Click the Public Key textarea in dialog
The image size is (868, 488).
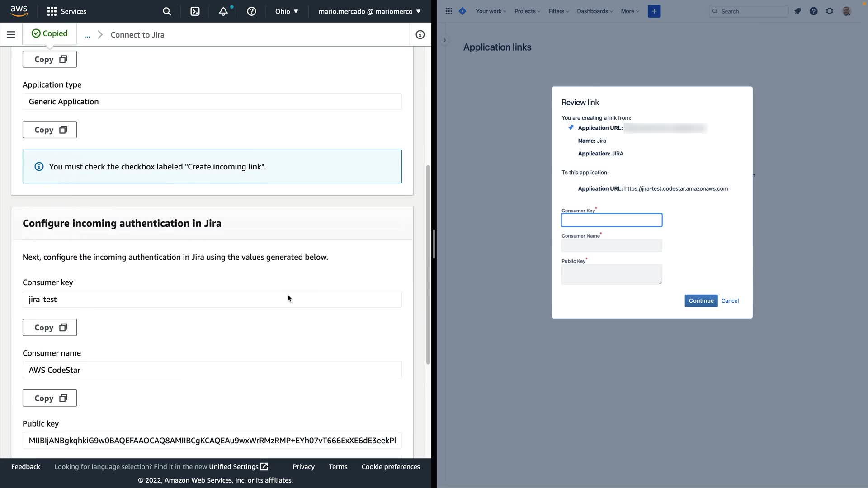coord(611,274)
